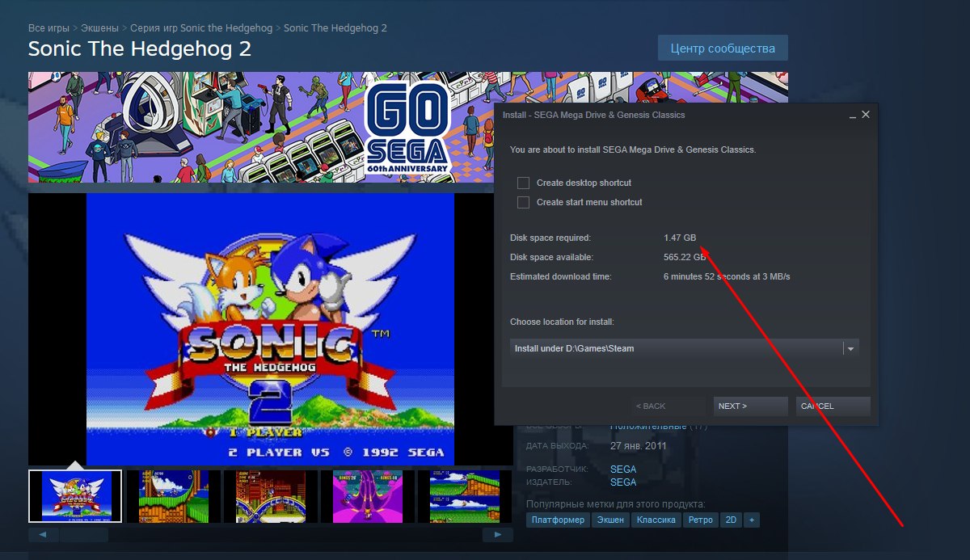
Task: Click the 27 янв. 2011 release date
Action: tap(639, 445)
